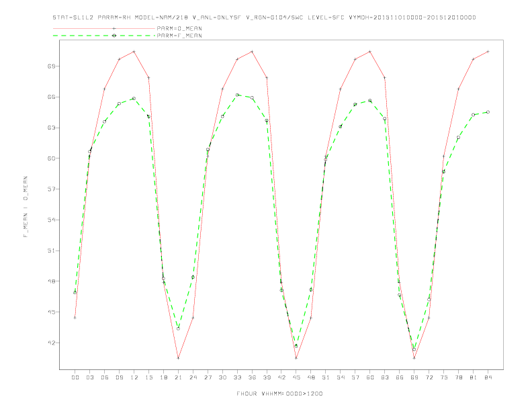Image resolution: width=532 pixels, height=411 pixels.
Task: Click the x-axis tick label 15
Action: 148,377
